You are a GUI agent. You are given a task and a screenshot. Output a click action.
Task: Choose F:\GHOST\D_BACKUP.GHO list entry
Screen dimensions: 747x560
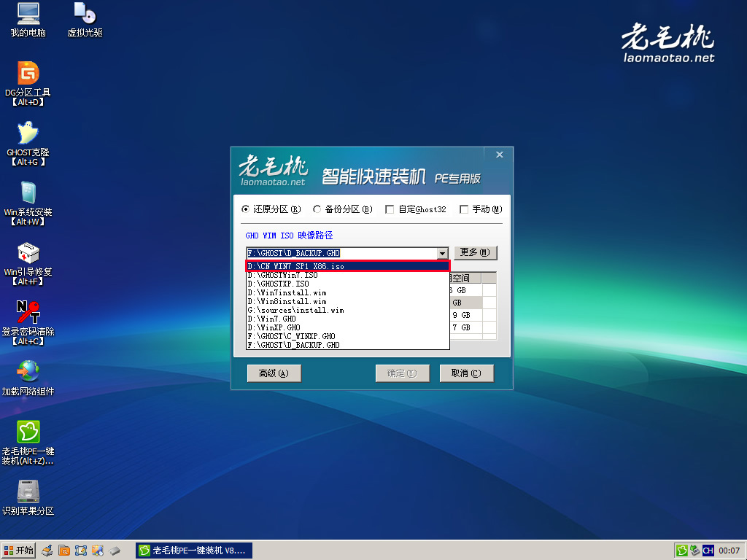(x=348, y=345)
